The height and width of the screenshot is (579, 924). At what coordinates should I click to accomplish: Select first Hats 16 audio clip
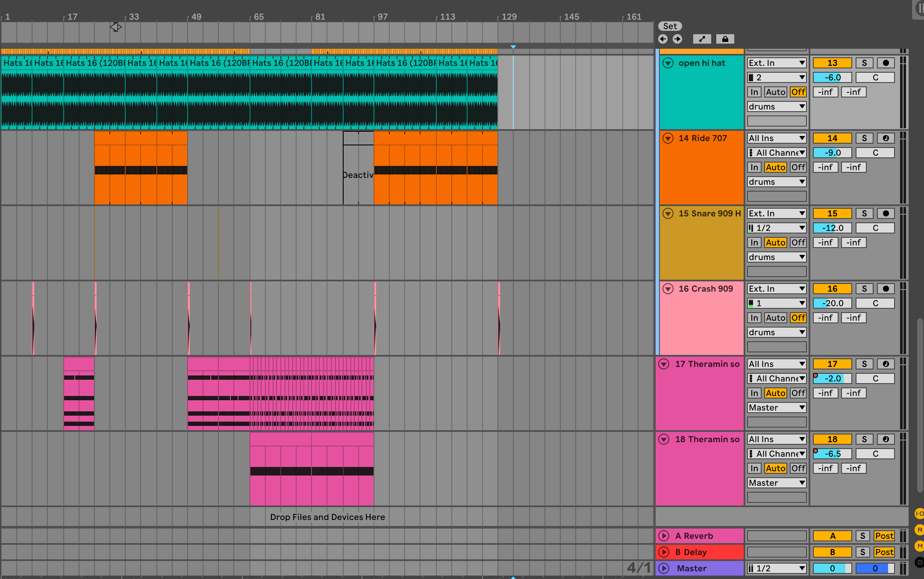(17, 92)
